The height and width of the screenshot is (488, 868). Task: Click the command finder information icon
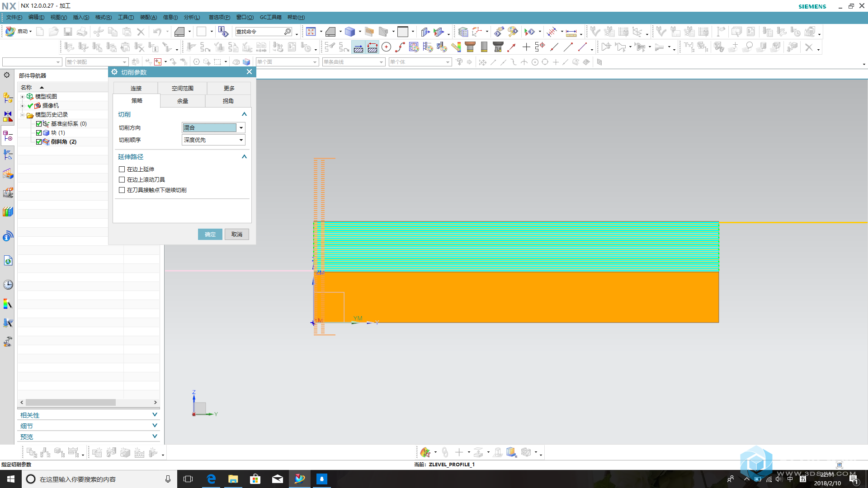click(x=223, y=32)
